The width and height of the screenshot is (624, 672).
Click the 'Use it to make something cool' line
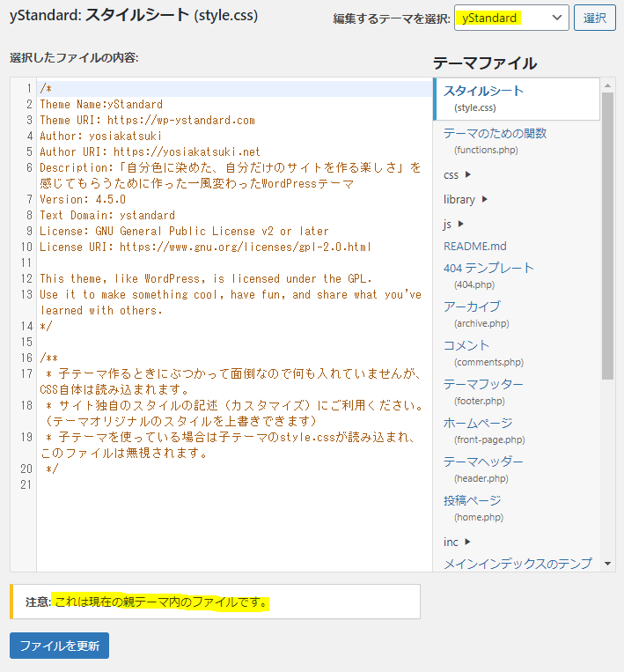(231, 302)
